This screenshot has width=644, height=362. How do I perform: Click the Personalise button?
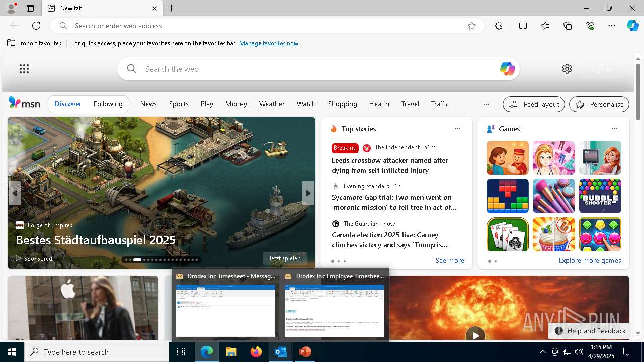(x=599, y=104)
